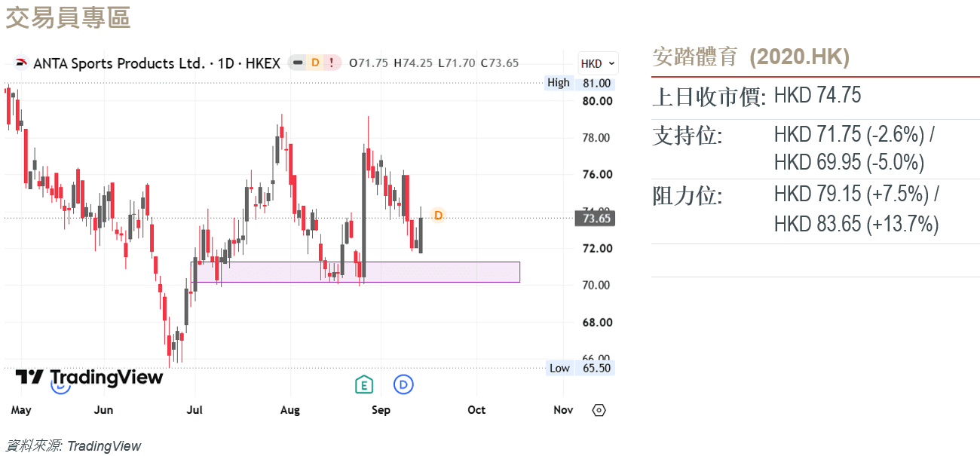
Task: Click the 81.00 high price tag
Action: (596, 83)
